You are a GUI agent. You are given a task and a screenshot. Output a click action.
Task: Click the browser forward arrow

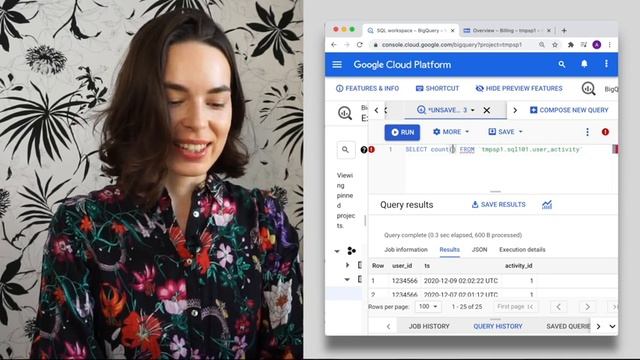pyautogui.click(x=347, y=44)
